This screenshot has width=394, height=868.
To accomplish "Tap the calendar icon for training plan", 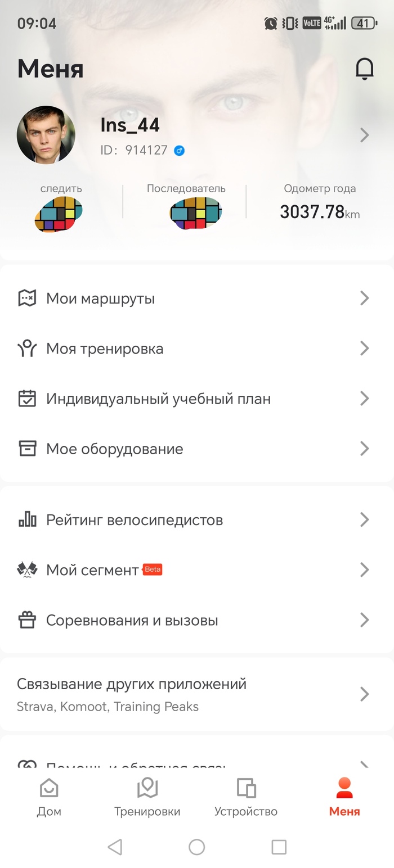I will [x=27, y=399].
